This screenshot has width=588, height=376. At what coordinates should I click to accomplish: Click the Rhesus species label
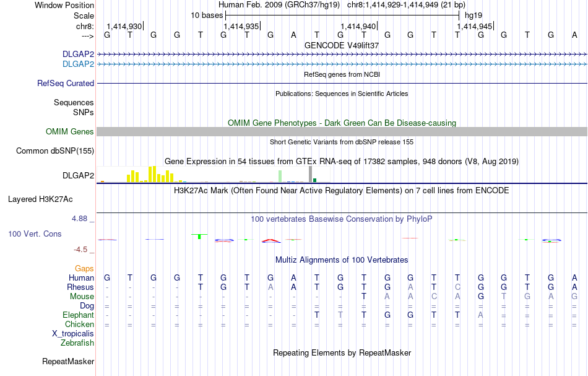(80, 287)
